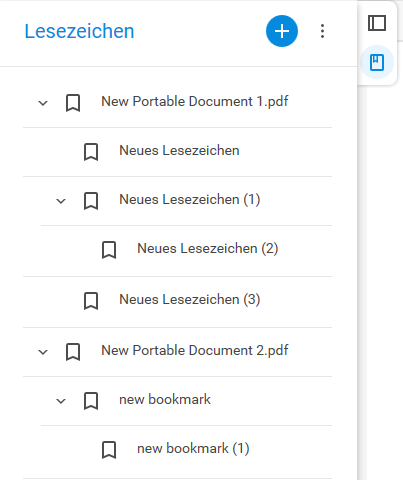Open the Neues Lesezeichen (2) bookmark

(208, 249)
